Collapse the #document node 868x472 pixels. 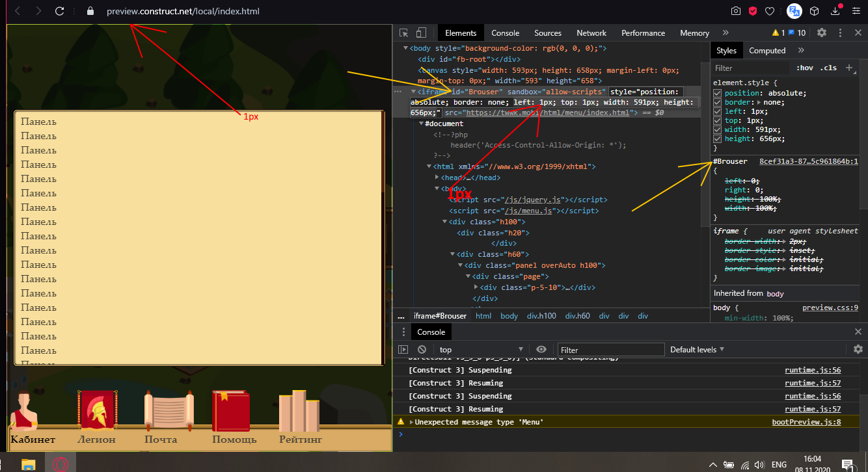[x=421, y=124]
